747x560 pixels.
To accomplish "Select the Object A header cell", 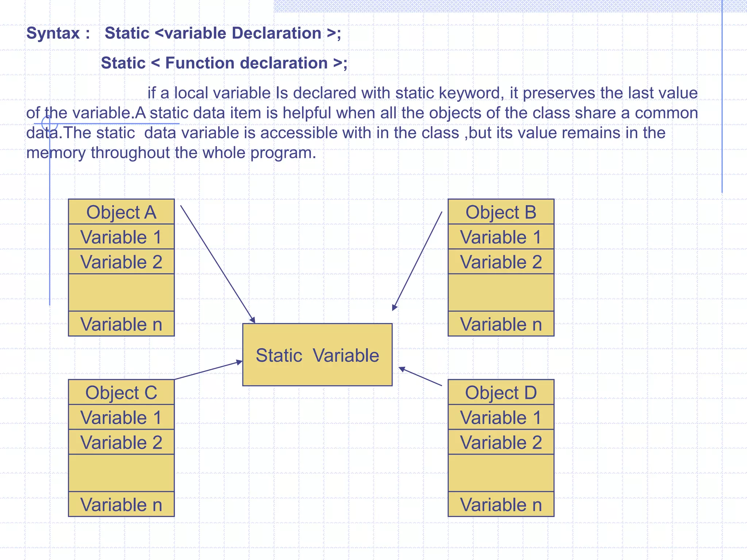I will coord(121,212).
